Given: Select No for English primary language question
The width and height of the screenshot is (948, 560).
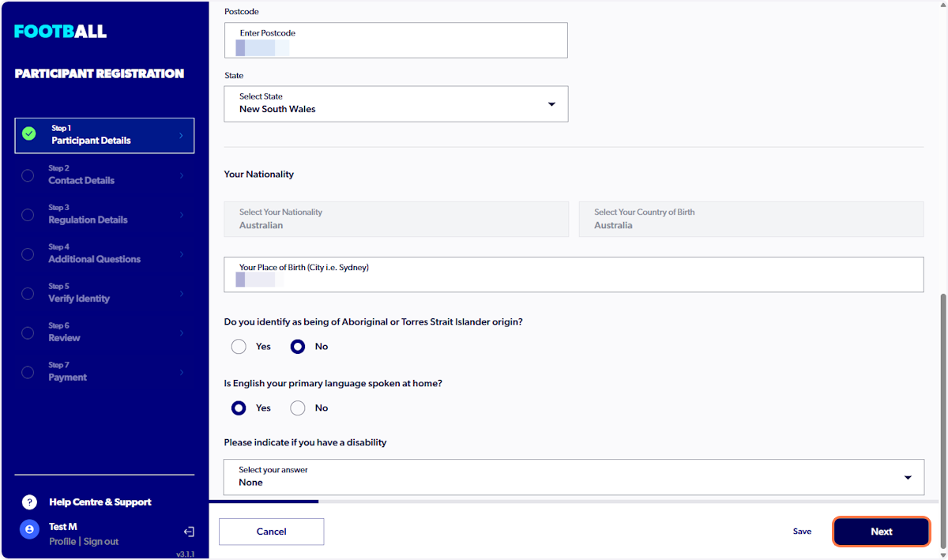Looking at the screenshot, I should point(298,408).
